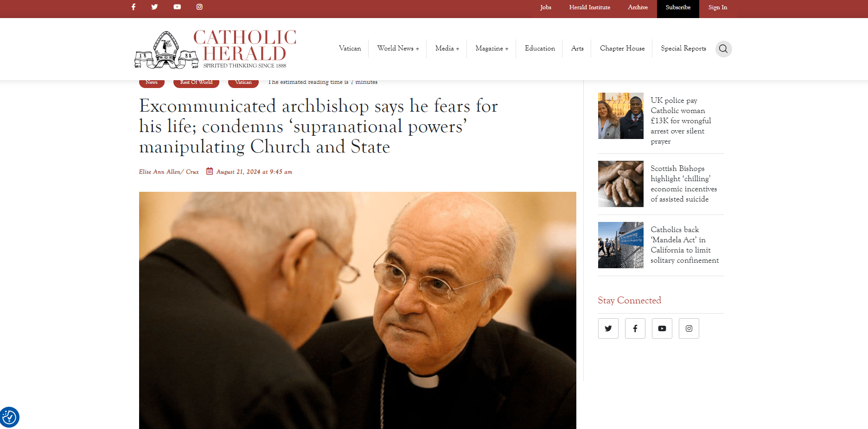Image resolution: width=868 pixels, height=429 pixels.
Task: Open Instagram under Stay Connected
Action: pos(689,328)
